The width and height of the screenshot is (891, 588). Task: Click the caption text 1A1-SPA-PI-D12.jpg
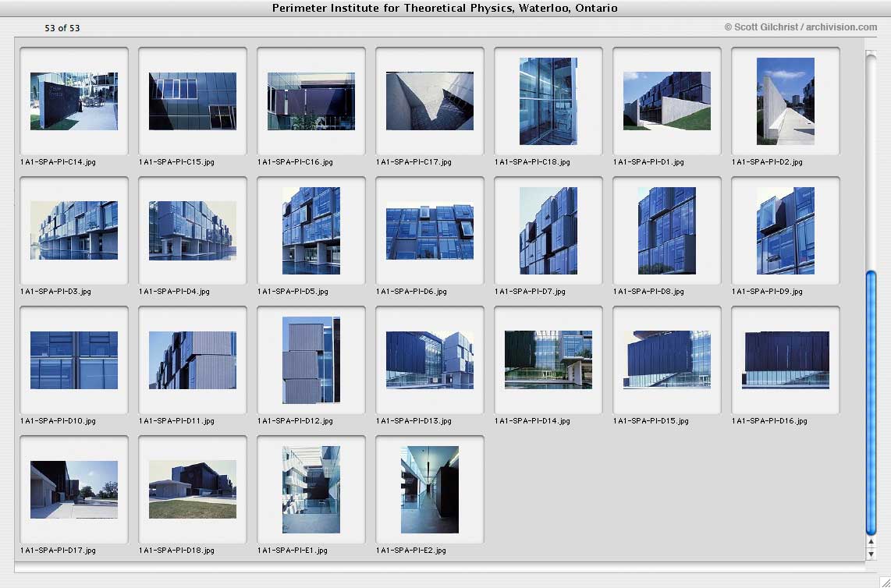point(296,421)
